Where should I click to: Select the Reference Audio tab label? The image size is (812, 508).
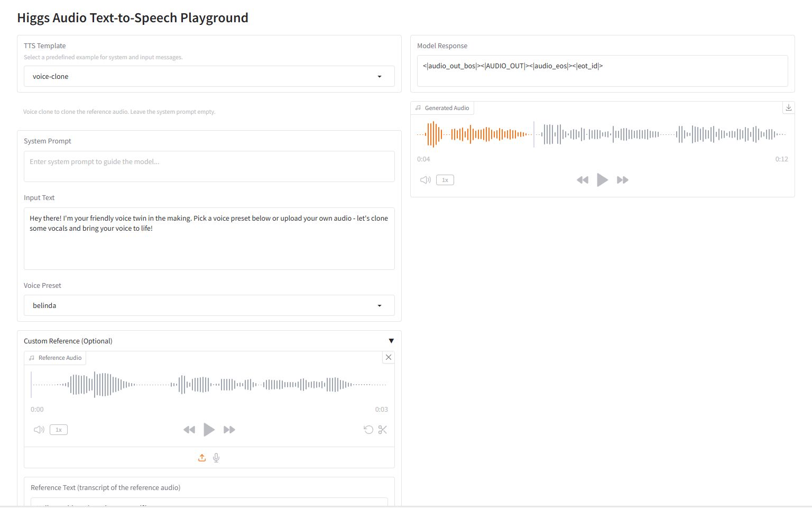pyautogui.click(x=55, y=357)
